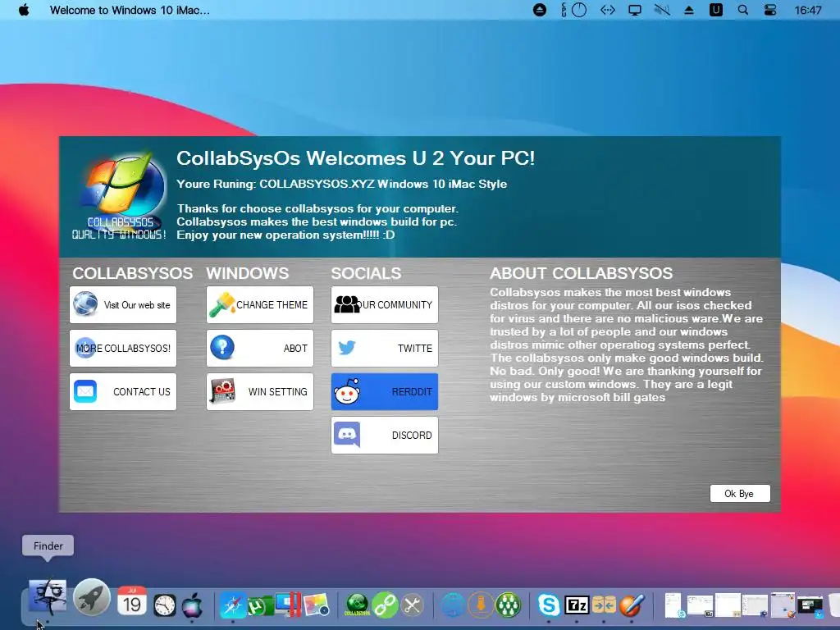Click the colorful Apple logo dock icon

192,605
